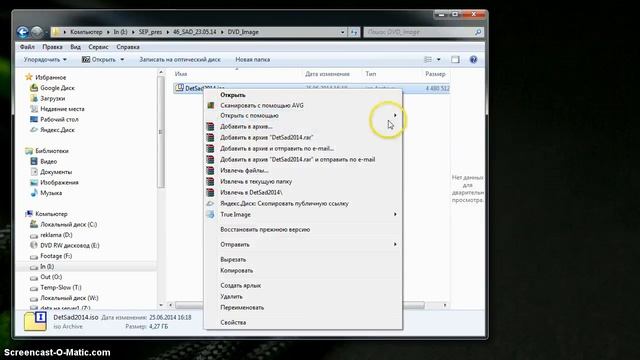Open Локальный диск (W:)
Screen dimensions: 640x360
[x=69, y=298]
